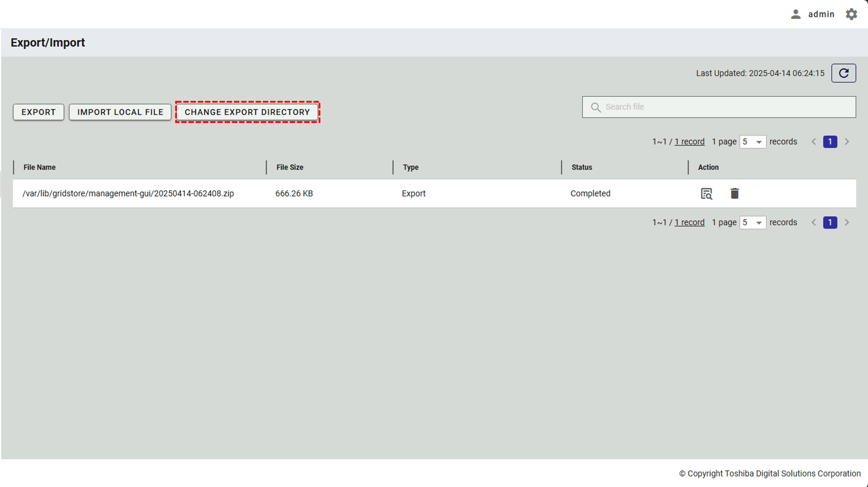Click CHANGE EXPORT DIRECTORY button
Screen dimensions: 868x487
point(247,112)
